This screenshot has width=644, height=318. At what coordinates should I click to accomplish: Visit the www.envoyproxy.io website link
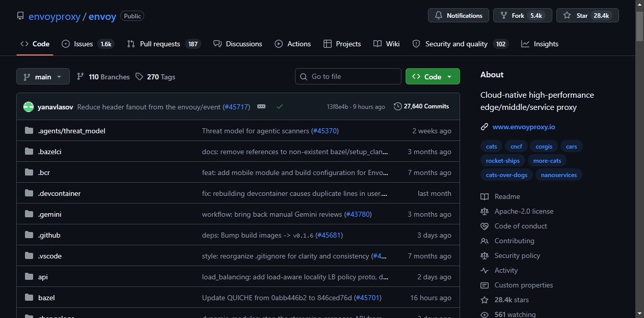point(524,127)
